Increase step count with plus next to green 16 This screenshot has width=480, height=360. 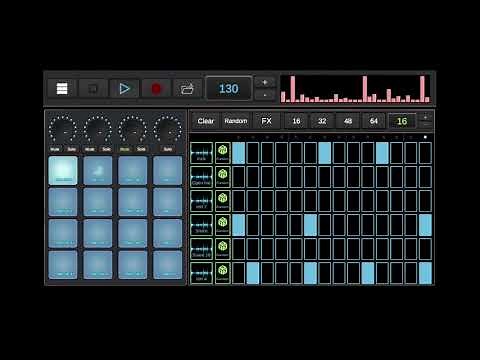coord(425,117)
